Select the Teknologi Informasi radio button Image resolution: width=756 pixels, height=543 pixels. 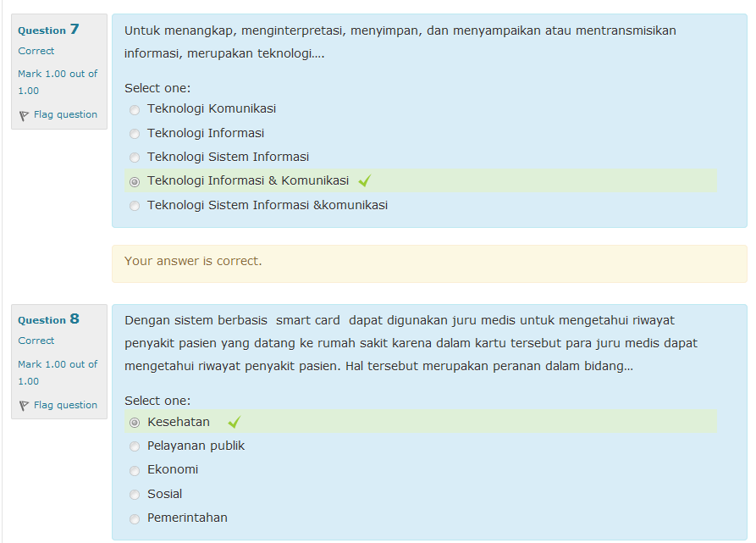click(135, 134)
